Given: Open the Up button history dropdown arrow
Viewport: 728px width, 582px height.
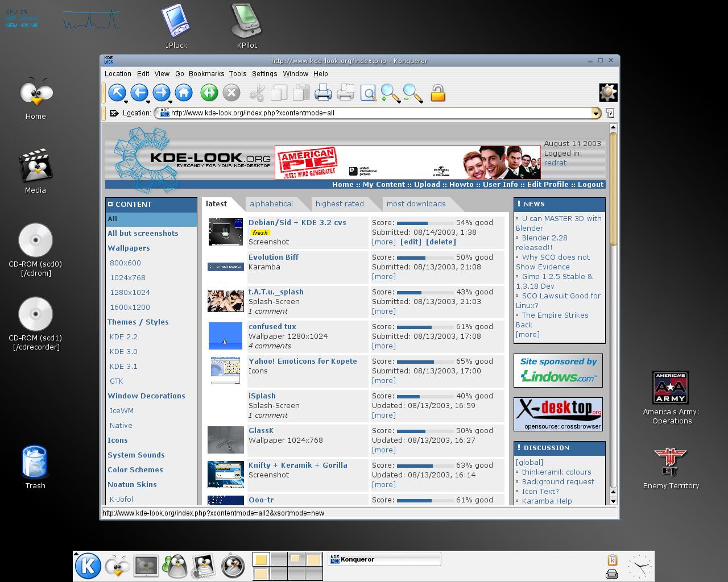Looking at the screenshot, I should (x=126, y=102).
